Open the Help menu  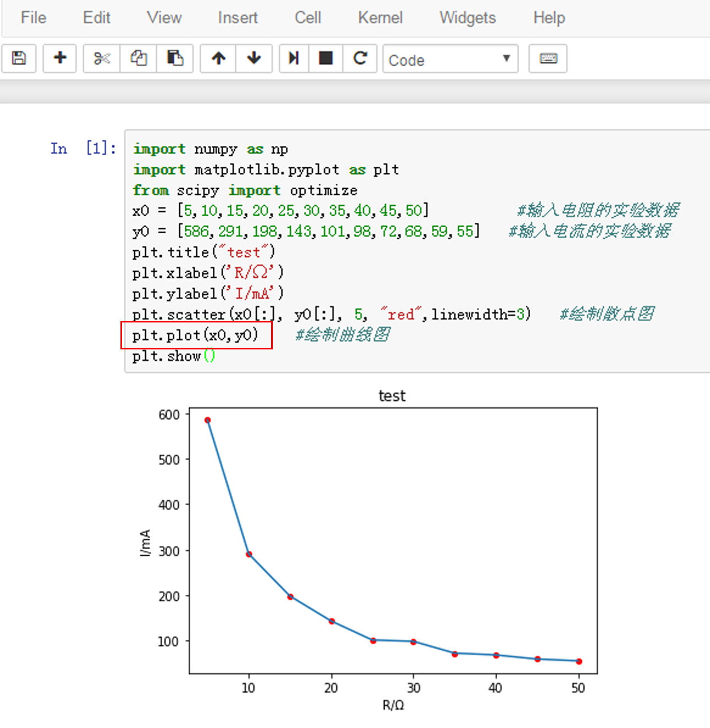[x=549, y=18]
